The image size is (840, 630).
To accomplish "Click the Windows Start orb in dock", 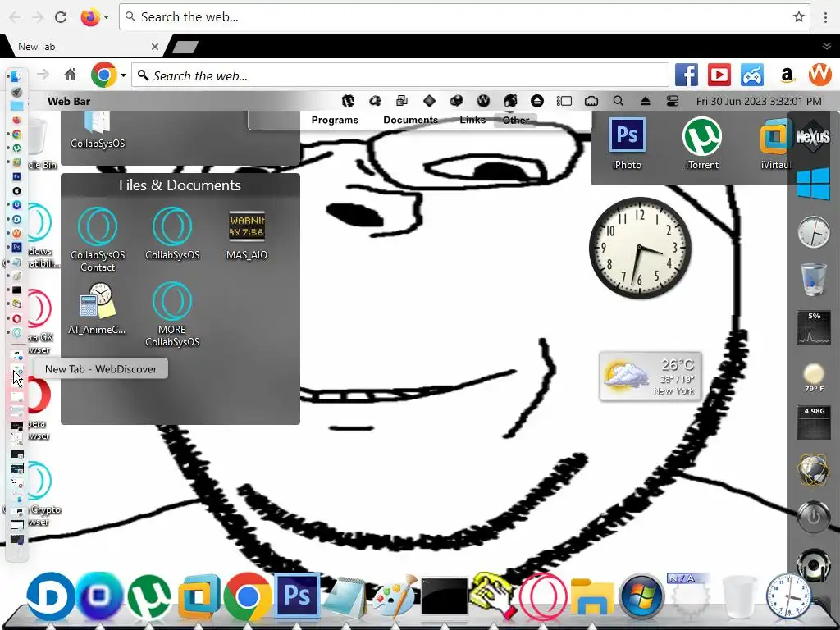I will coord(641,596).
